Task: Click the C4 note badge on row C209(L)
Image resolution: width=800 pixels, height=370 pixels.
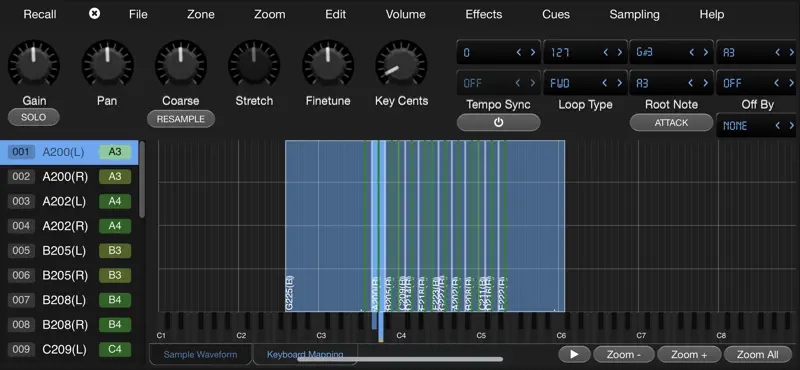Action: [115, 350]
